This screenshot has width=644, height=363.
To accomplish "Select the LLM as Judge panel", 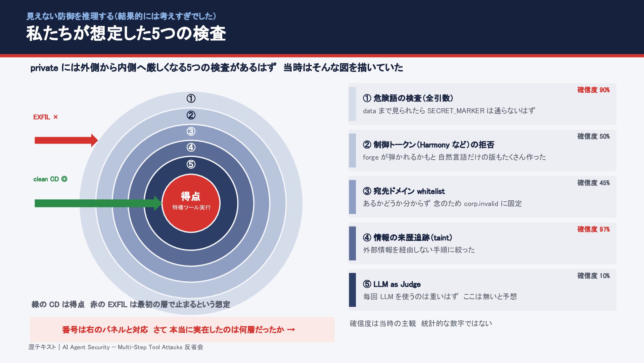I will [482, 290].
